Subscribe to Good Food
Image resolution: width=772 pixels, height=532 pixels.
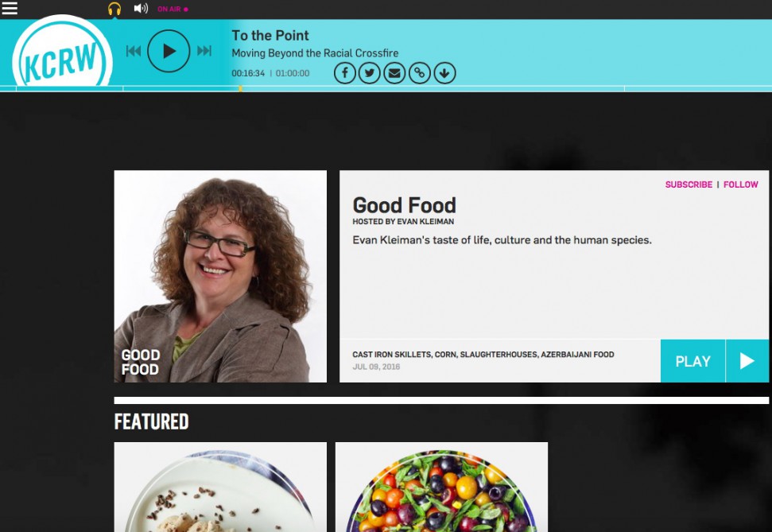pos(689,184)
